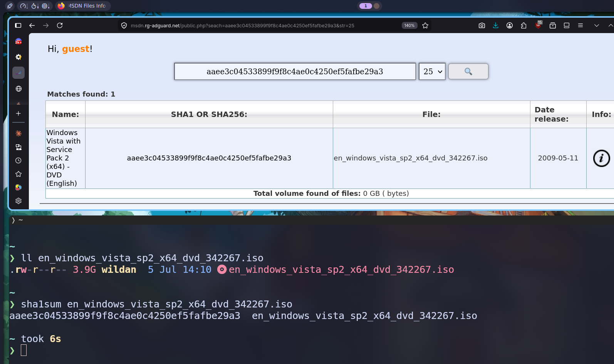The width and height of the screenshot is (614, 364).
Task: Click the 'SHA1 OR SHA256:' column header
Action: point(209,114)
